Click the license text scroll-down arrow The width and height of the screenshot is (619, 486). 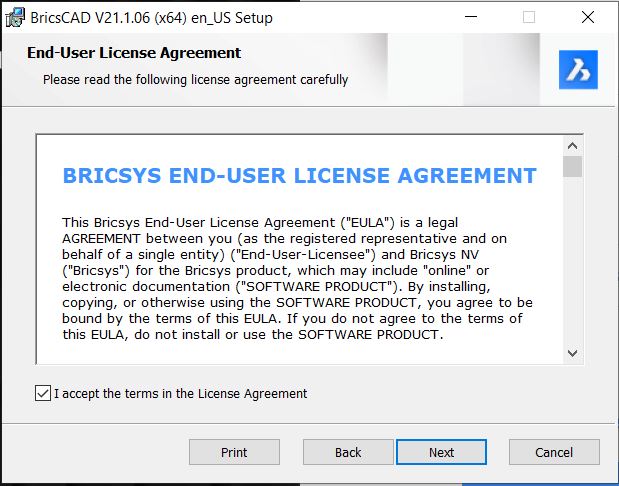click(x=572, y=353)
